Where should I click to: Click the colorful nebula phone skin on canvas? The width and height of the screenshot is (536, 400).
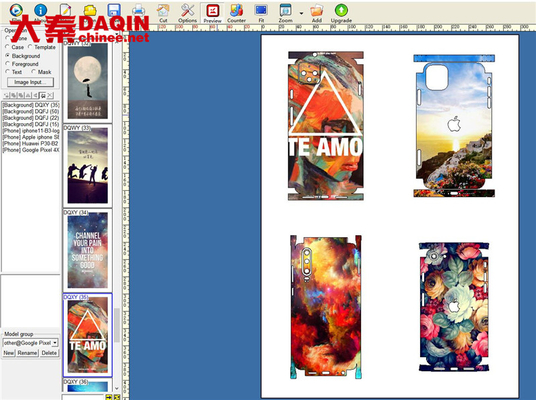[326, 307]
